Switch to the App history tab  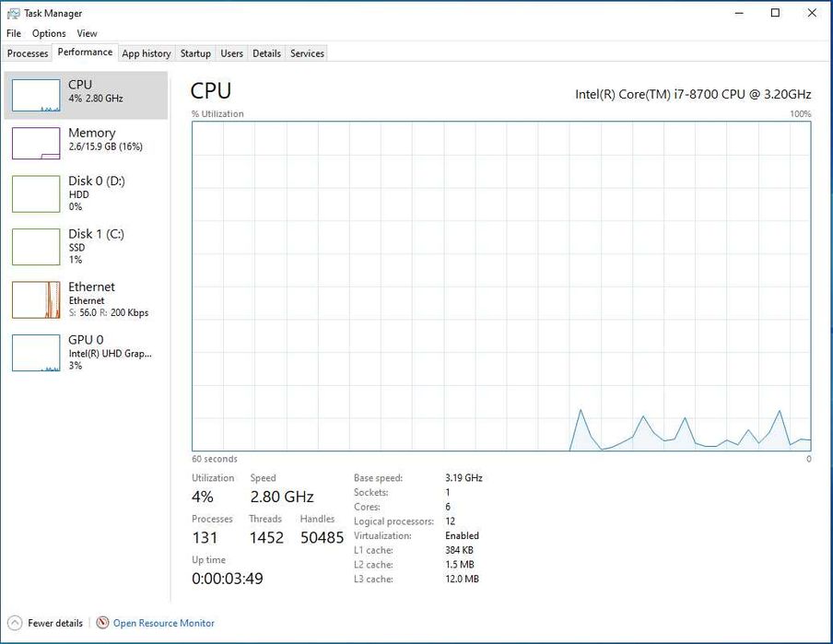click(x=147, y=53)
